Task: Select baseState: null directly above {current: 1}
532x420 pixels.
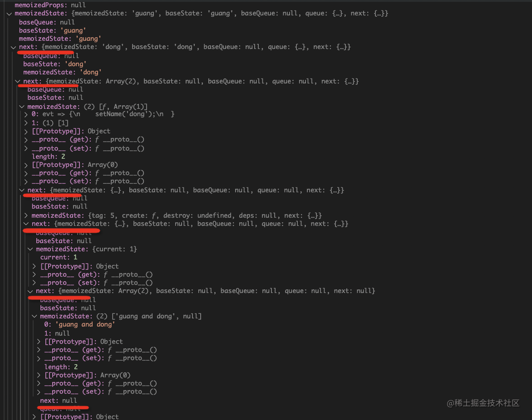Action: coord(64,241)
